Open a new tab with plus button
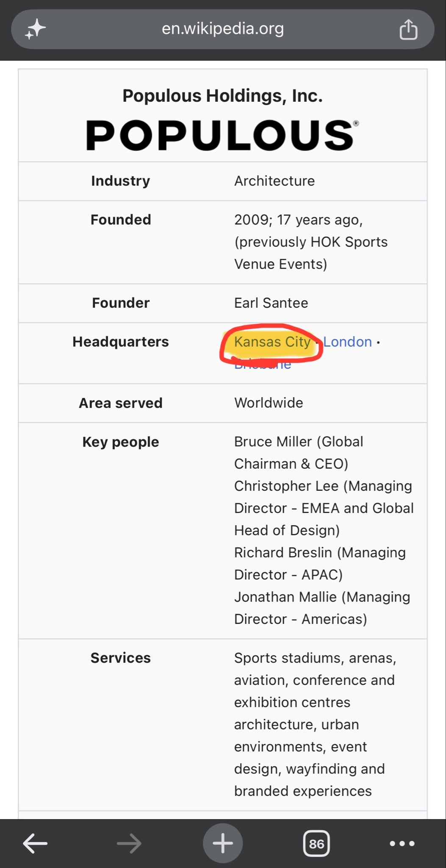 [x=223, y=843]
